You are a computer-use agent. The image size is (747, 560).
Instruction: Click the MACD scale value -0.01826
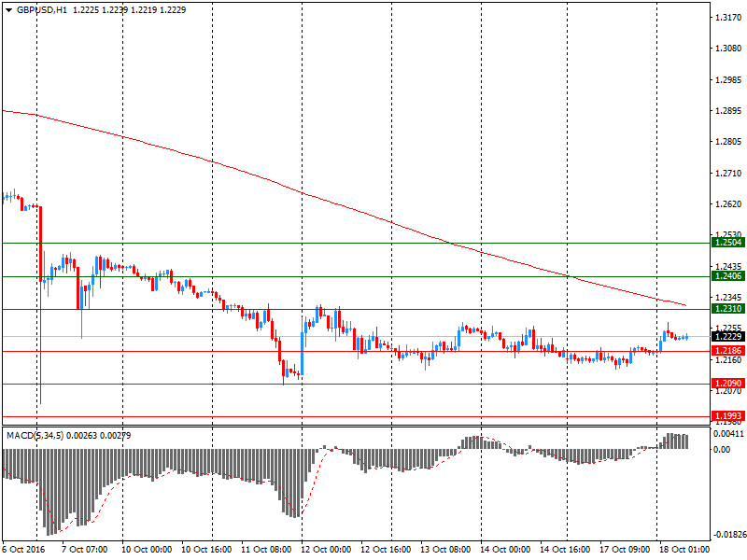pos(728,535)
